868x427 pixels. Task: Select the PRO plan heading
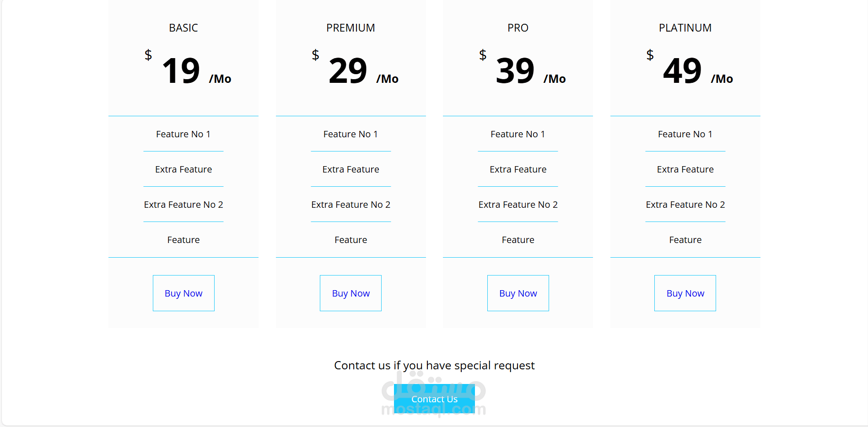click(x=518, y=28)
